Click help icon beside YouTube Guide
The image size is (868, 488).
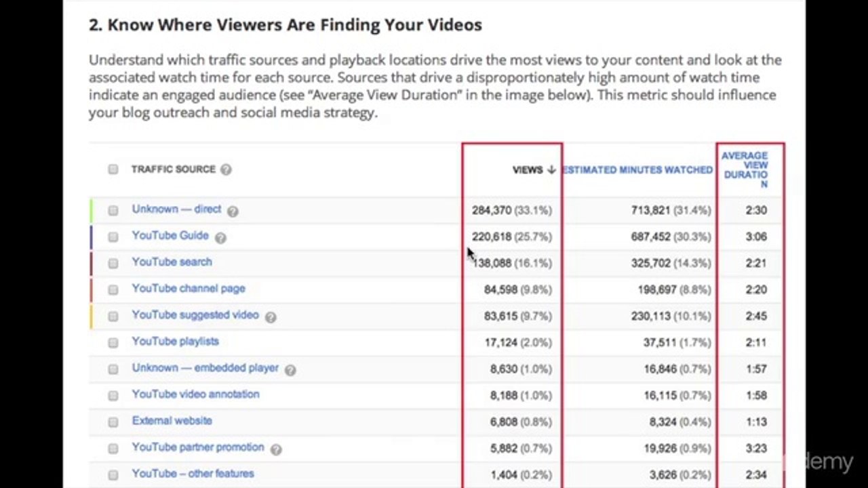click(x=220, y=237)
